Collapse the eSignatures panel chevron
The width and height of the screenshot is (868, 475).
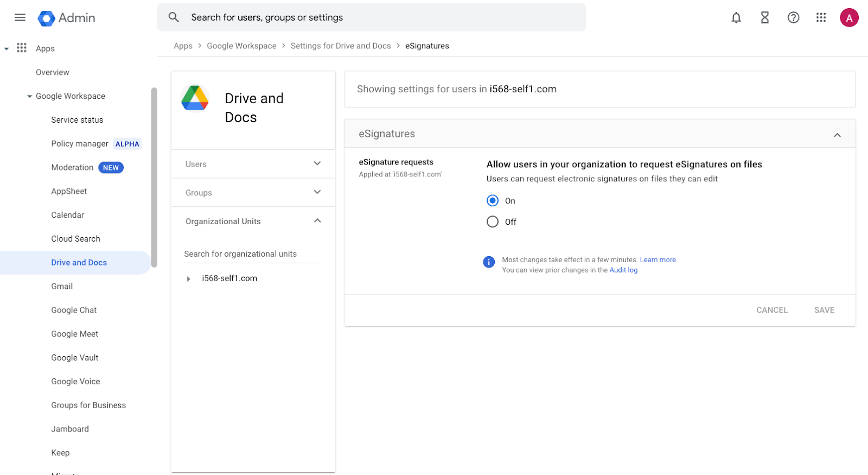coord(837,135)
